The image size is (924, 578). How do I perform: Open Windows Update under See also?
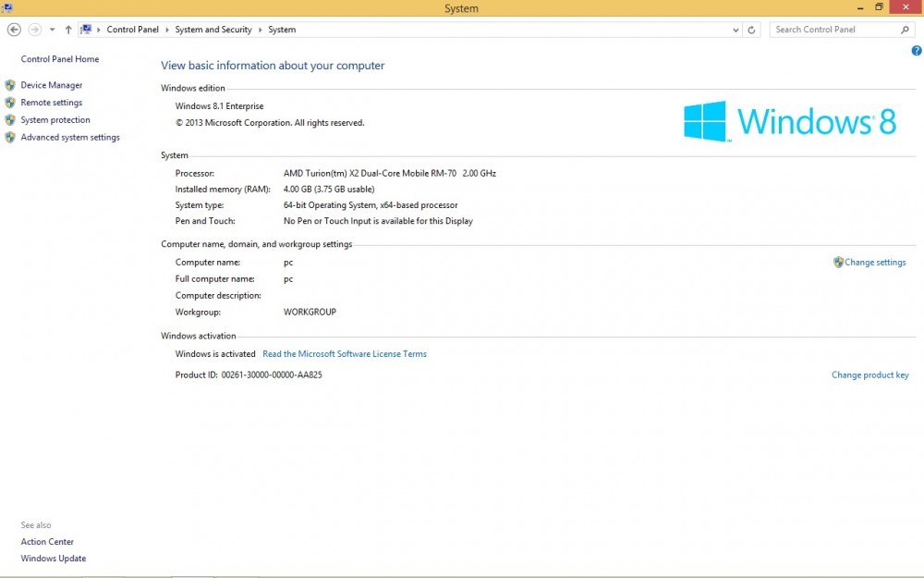click(53, 559)
